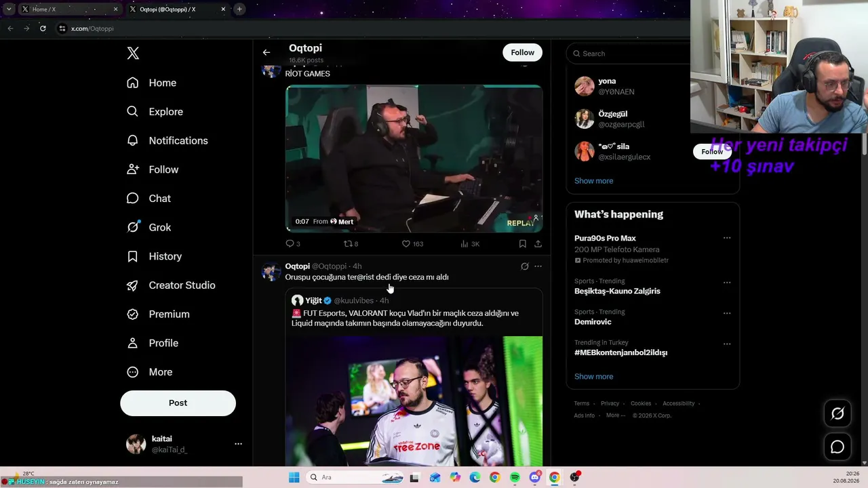
Task: Open the X logo home link
Action: point(133,54)
